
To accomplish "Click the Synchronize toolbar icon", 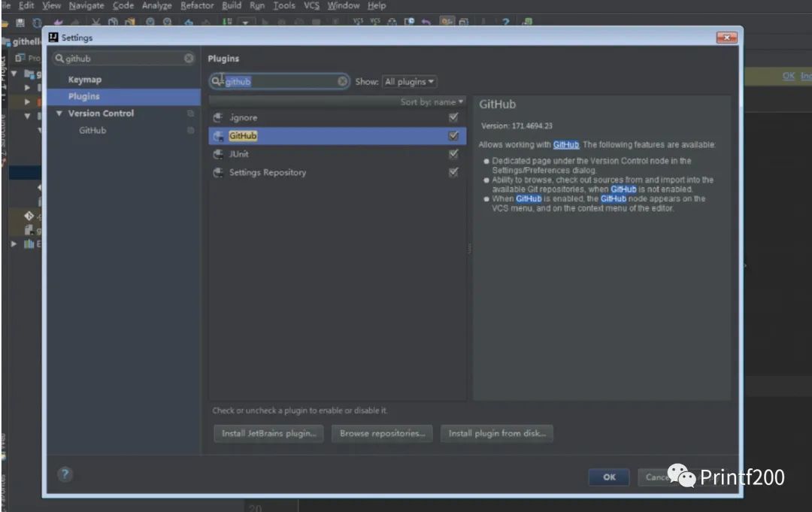I will pos(37,23).
